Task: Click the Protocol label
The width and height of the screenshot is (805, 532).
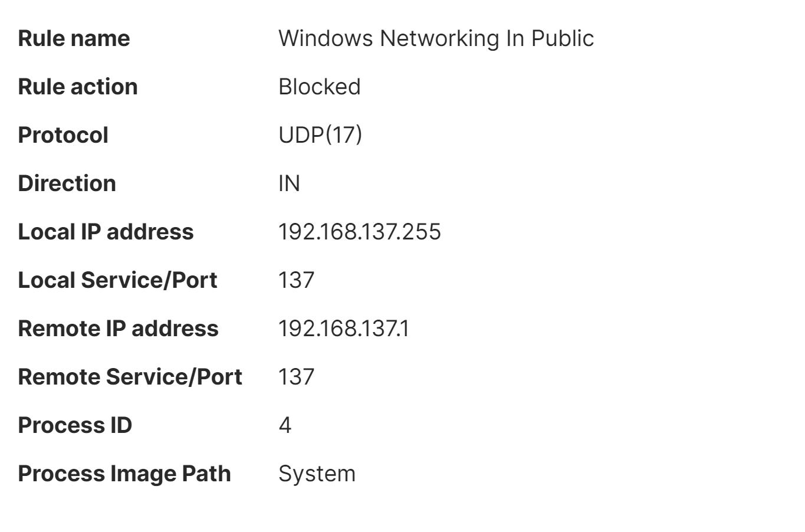Action: tap(63, 135)
